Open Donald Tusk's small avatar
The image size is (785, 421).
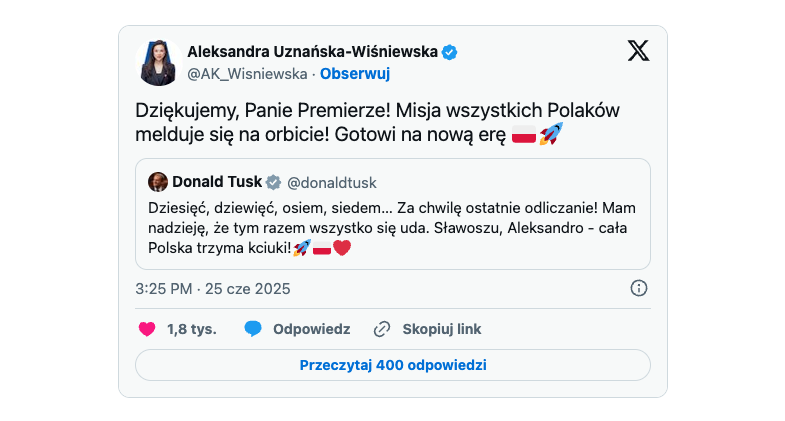[158, 182]
